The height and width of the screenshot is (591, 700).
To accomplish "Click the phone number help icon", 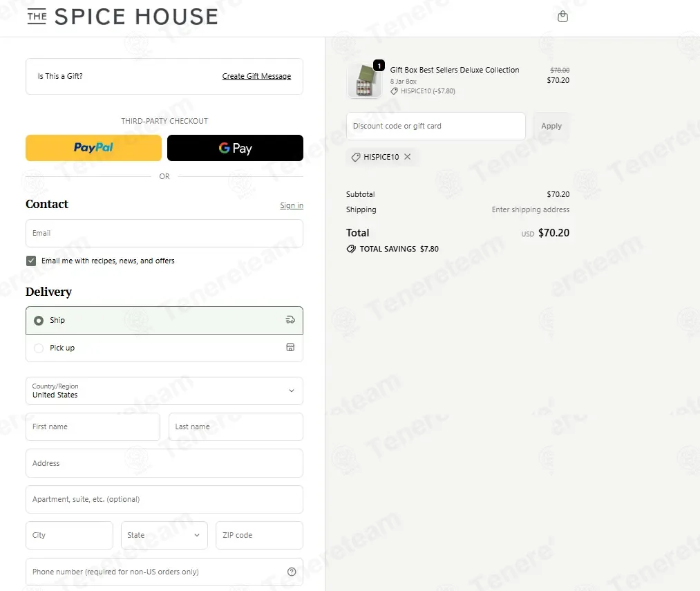I will tap(291, 572).
